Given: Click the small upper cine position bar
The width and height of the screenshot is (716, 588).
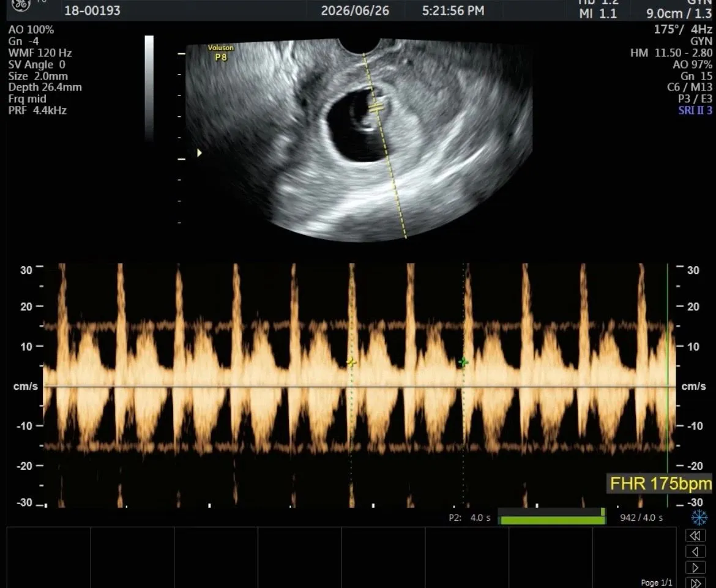Looking at the screenshot, I should [x=551, y=512].
